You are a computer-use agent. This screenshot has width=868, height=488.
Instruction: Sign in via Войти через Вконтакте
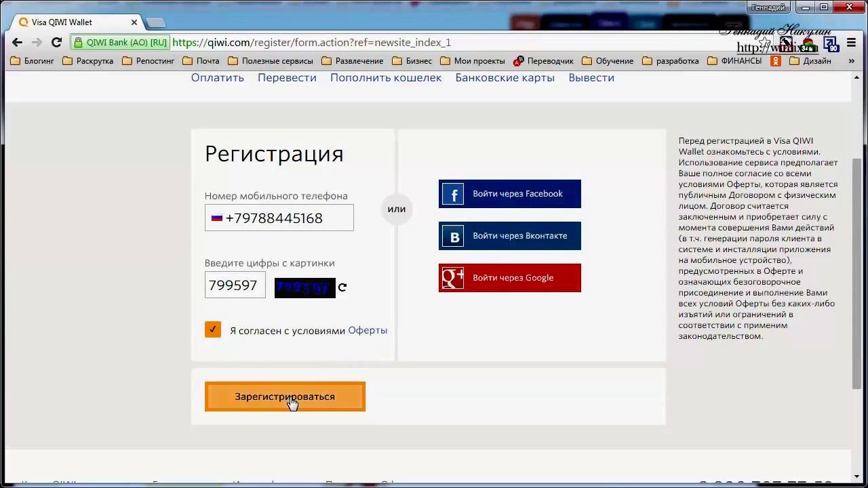[x=510, y=236]
